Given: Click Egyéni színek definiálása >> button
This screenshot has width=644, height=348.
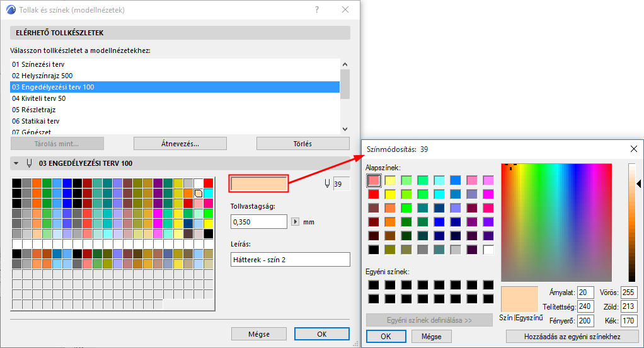Looking at the screenshot, I should [x=429, y=320].
